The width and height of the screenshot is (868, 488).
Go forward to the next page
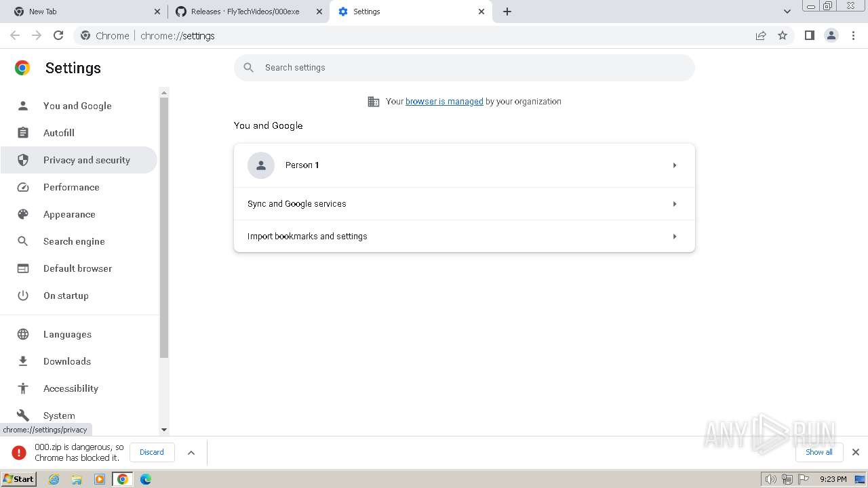(37, 35)
